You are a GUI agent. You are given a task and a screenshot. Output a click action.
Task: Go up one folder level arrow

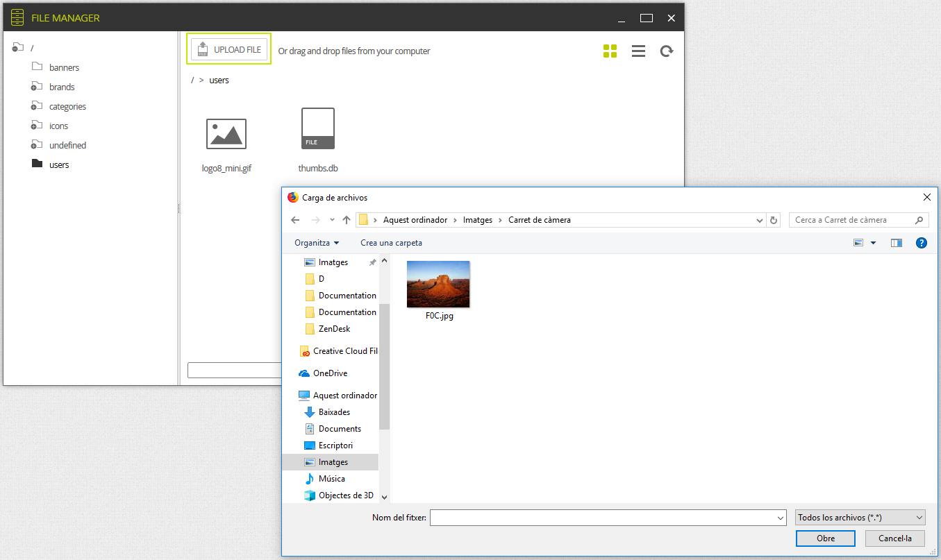click(x=347, y=220)
